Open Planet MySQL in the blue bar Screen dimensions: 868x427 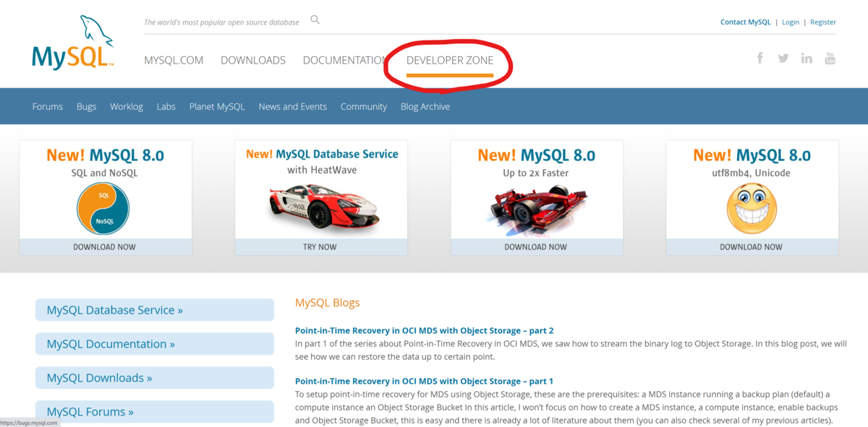click(x=217, y=106)
